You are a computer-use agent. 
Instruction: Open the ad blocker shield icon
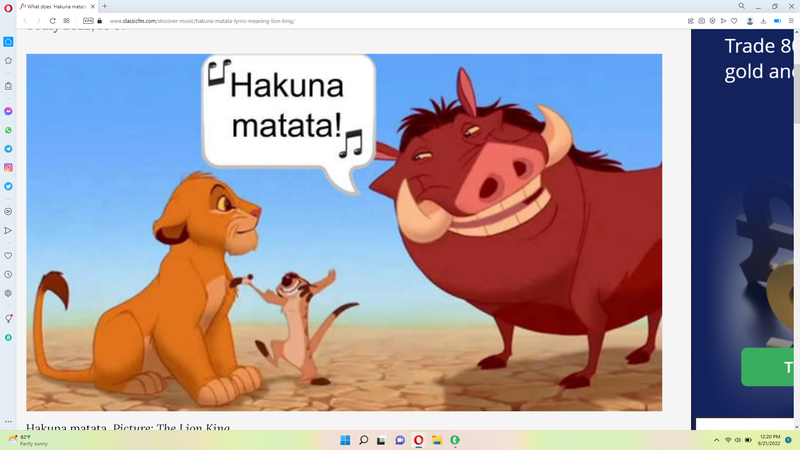pyautogui.click(x=712, y=21)
